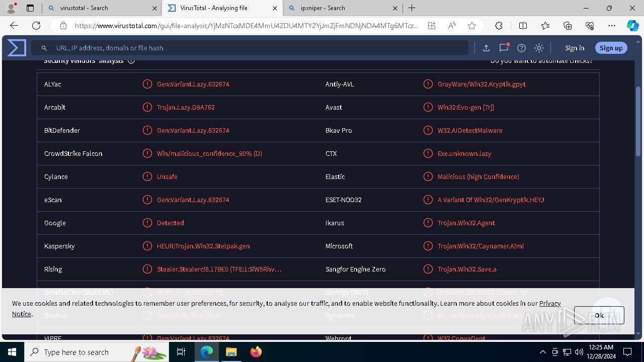
Task: Open Windows Start menu
Action: point(12,352)
